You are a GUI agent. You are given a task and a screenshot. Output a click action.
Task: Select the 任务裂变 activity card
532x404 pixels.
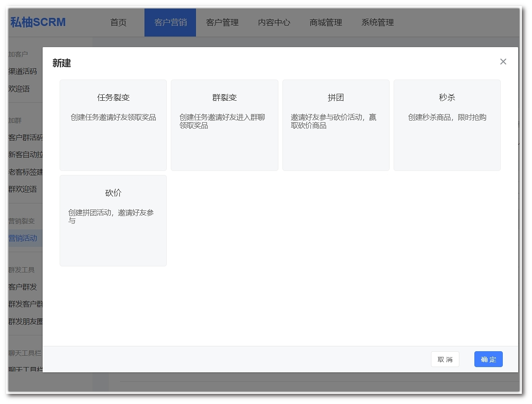click(113, 125)
